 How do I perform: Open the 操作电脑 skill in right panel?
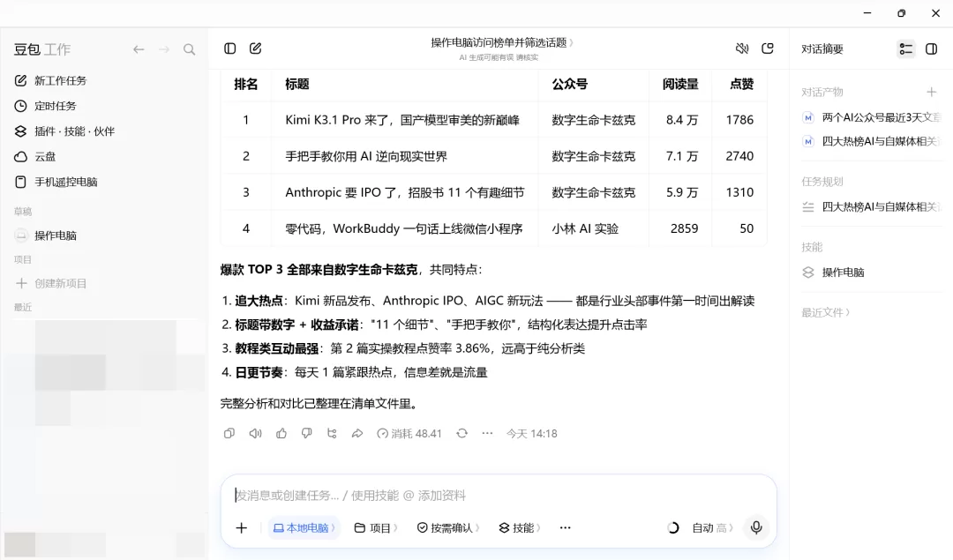click(x=834, y=273)
